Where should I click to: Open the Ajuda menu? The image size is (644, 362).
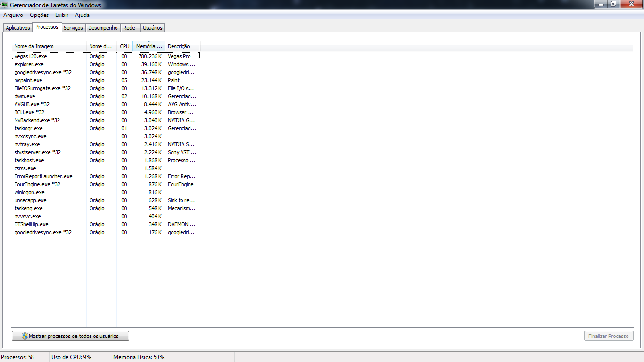coord(82,15)
